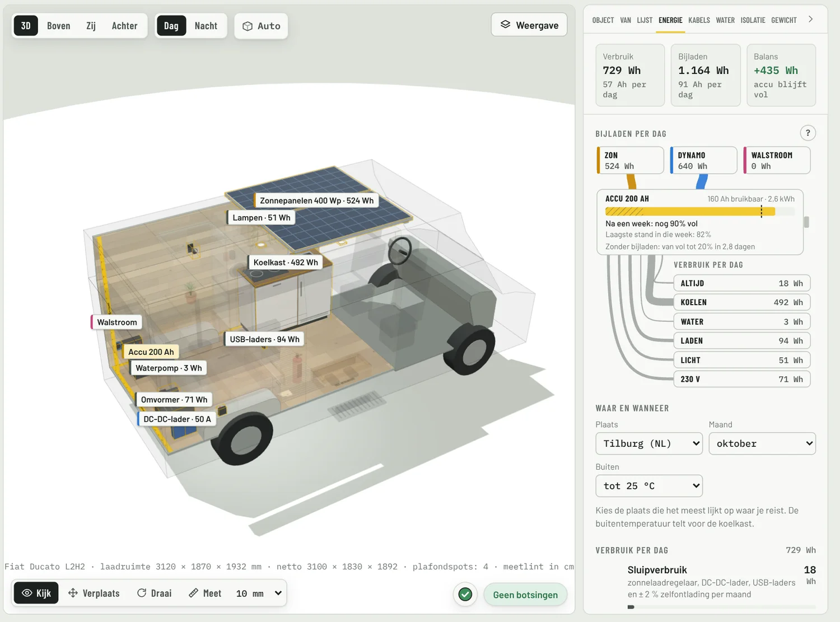Click the Sluipverbruik progress bar
The width and height of the screenshot is (840, 622).
pyautogui.click(x=721, y=607)
